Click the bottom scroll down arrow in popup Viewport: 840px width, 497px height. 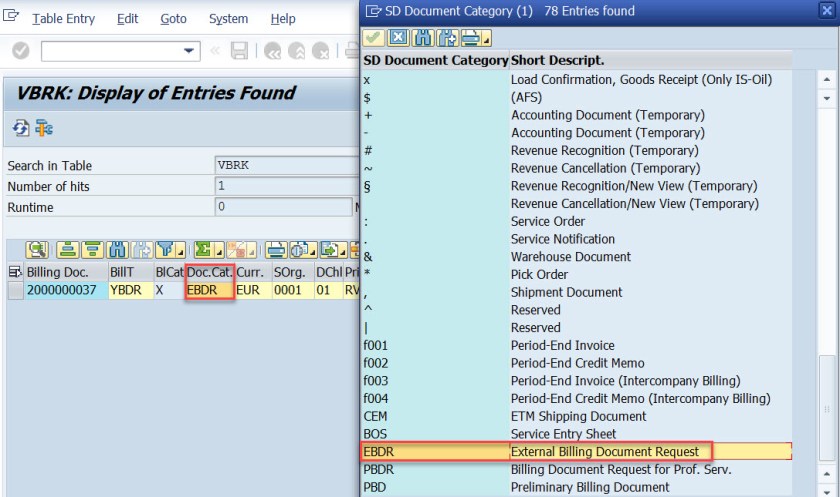(x=827, y=491)
